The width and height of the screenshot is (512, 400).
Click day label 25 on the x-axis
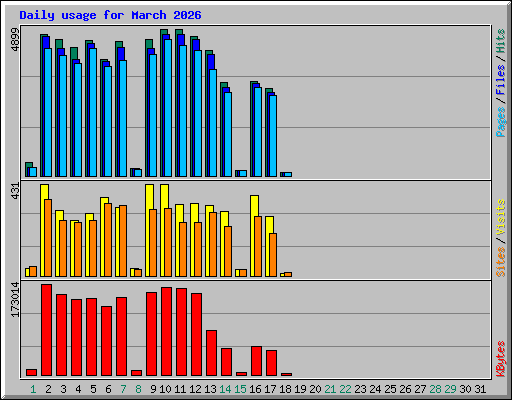(x=390, y=389)
